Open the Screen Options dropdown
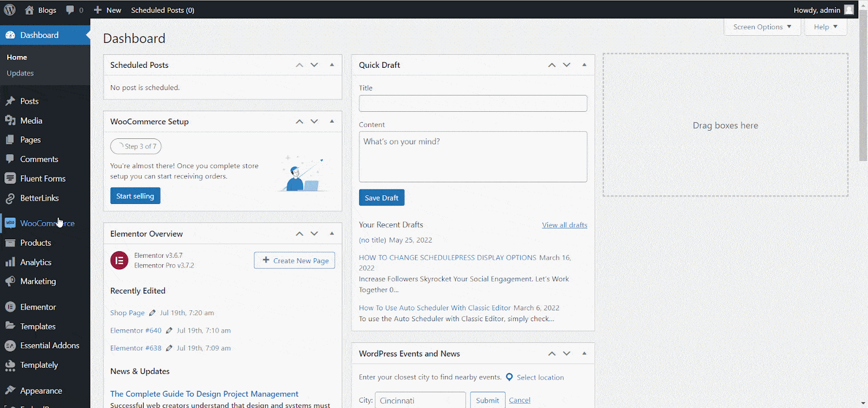The height and width of the screenshot is (408, 868). pos(762,27)
